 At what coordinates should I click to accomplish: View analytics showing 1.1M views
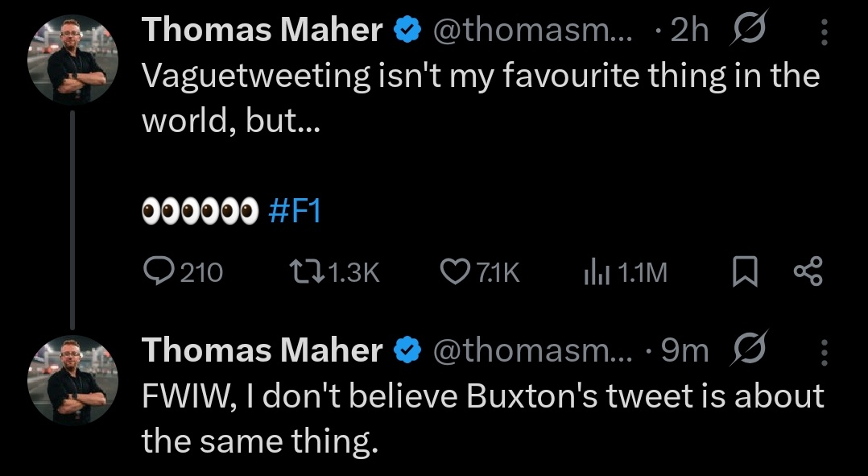point(626,272)
